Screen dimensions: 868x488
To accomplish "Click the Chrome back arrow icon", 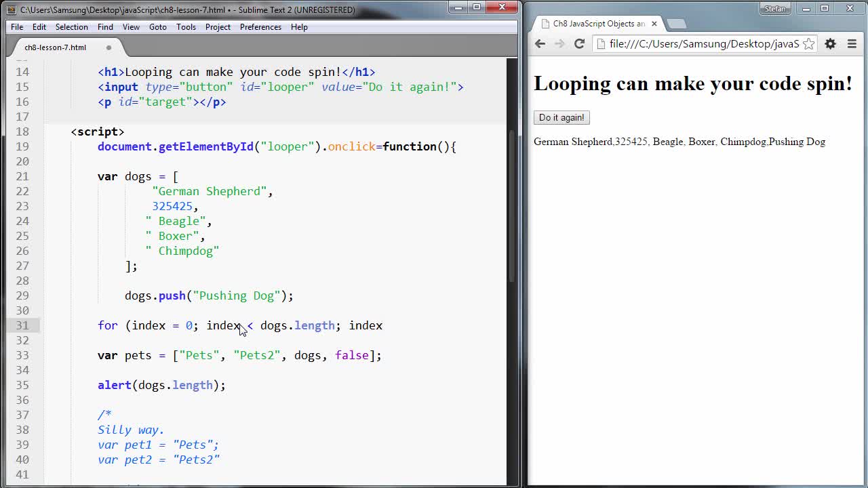I will 540,43.
